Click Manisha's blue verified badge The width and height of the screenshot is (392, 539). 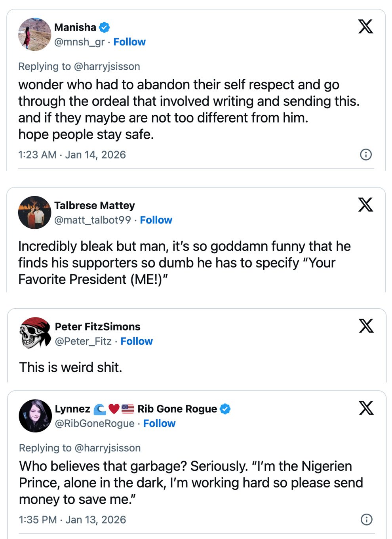click(x=105, y=27)
